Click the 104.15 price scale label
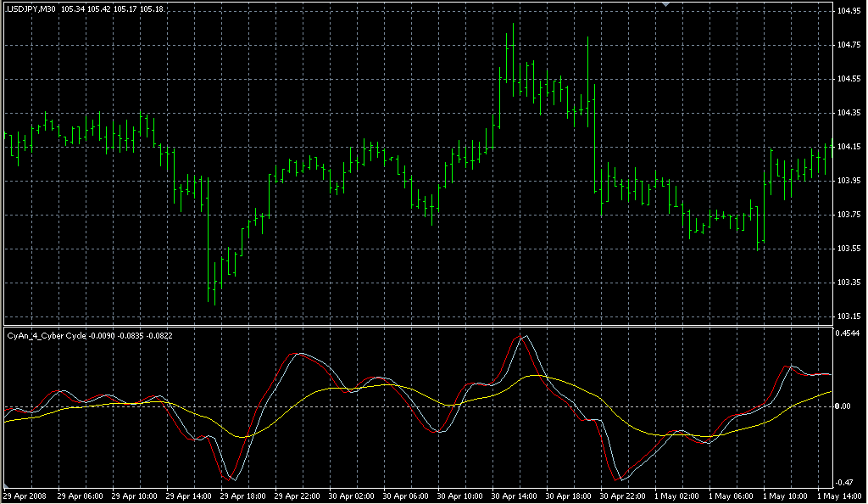The height and width of the screenshot is (504, 868). (849, 147)
